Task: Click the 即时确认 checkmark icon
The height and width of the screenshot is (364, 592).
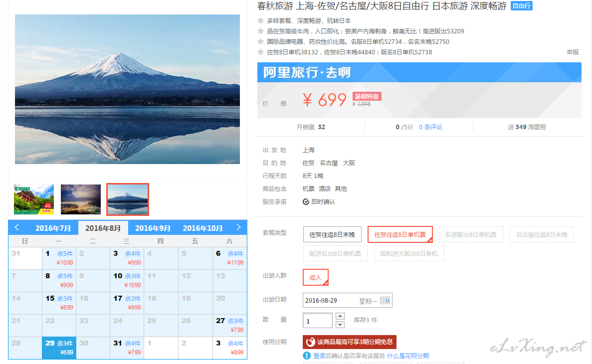Action: [306, 201]
